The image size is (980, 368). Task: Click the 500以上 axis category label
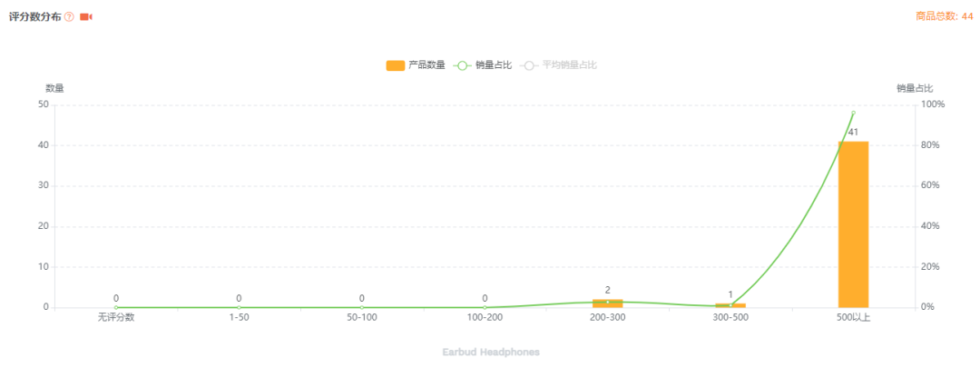pos(853,317)
